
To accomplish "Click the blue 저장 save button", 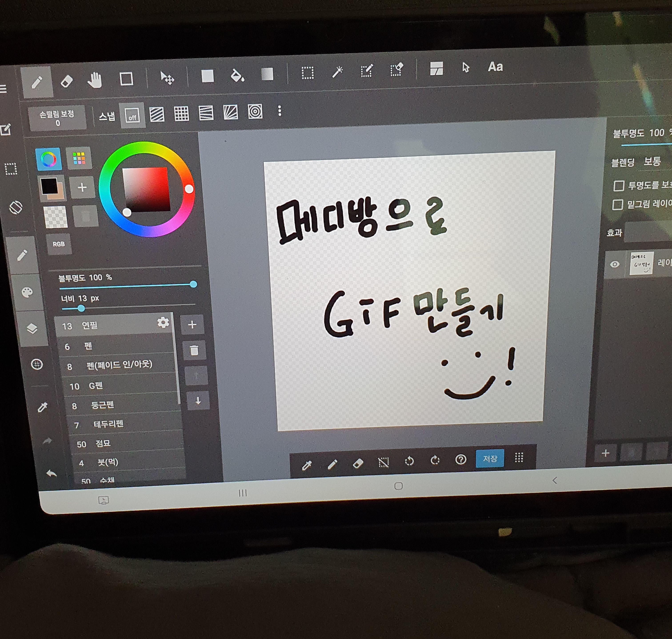I will (490, 459).
